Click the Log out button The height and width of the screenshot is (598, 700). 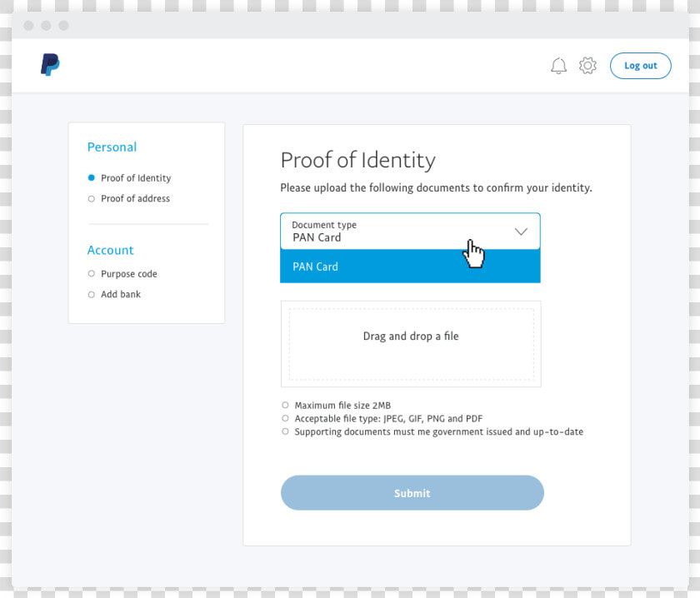(640, 66)
